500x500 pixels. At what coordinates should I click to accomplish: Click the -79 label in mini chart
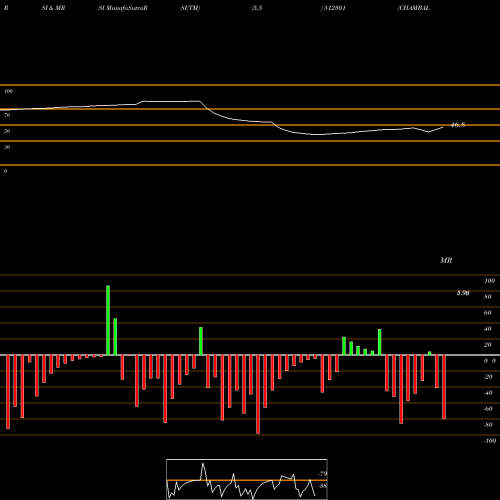tap(323, 474)
